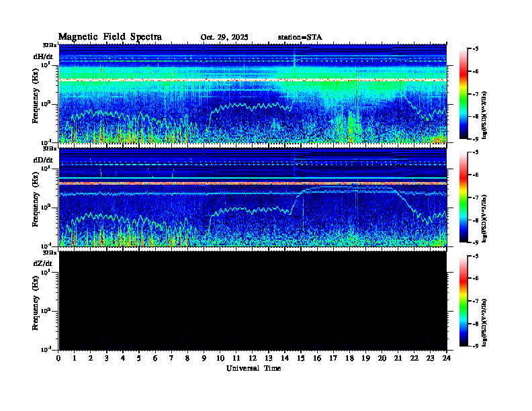Click the dH/dt color bar
The height and width of the screenshot is (411, 532).
pyautogui.click(x=463, y=94)
